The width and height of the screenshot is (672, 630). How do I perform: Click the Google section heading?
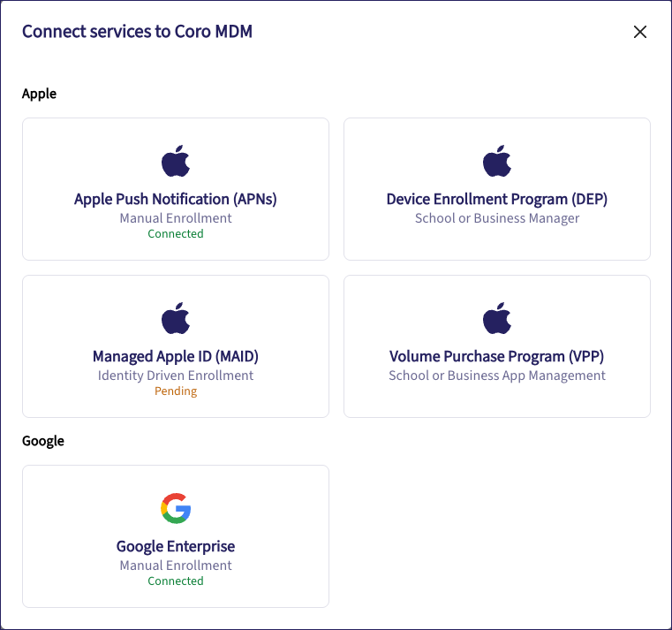coord(43,441)
